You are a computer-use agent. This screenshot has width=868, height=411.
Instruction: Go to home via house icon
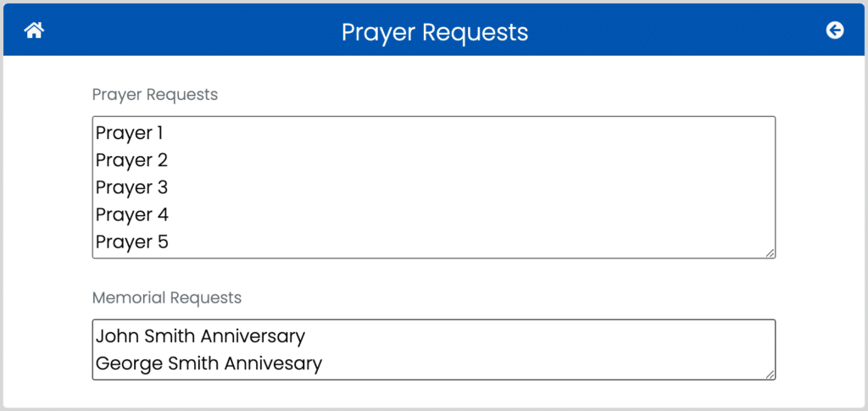[34, 31]
